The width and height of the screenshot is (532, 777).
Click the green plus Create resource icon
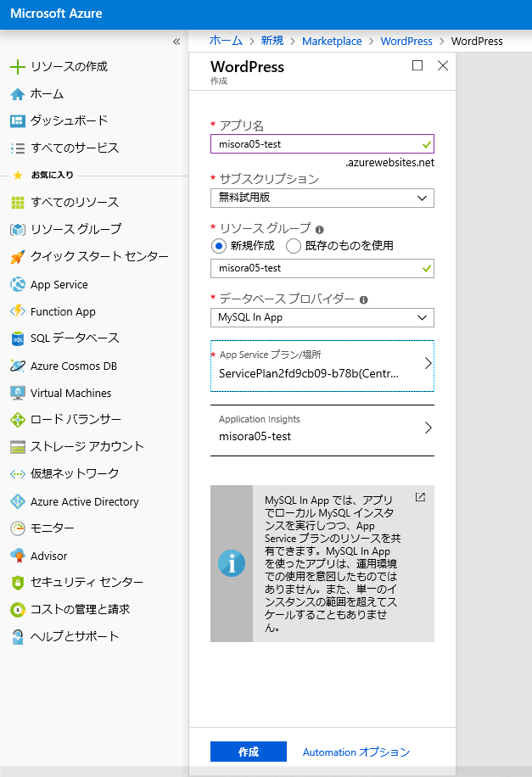coord(17,67)
